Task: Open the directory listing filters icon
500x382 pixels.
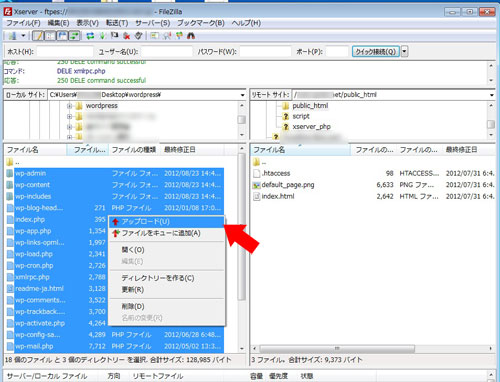Action: 154,36
